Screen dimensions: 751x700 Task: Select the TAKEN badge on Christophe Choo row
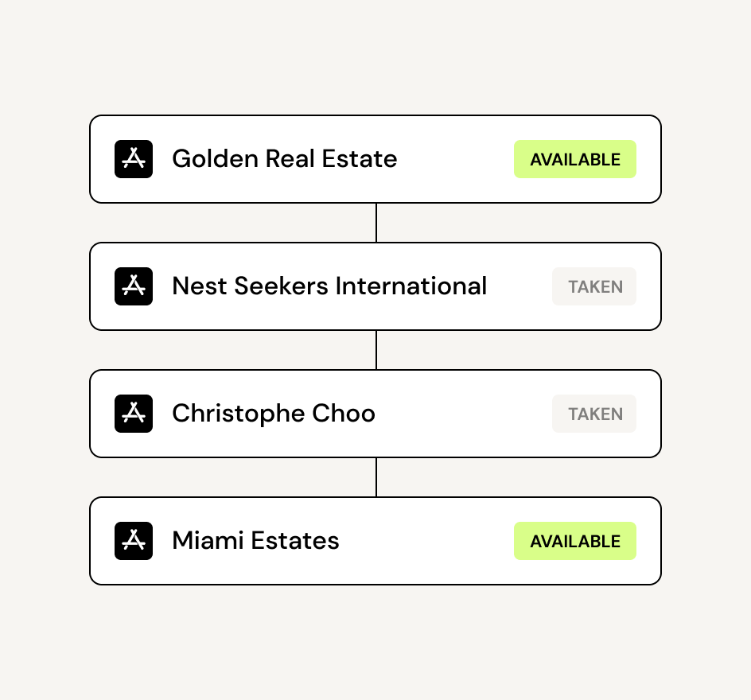point(594,414)
